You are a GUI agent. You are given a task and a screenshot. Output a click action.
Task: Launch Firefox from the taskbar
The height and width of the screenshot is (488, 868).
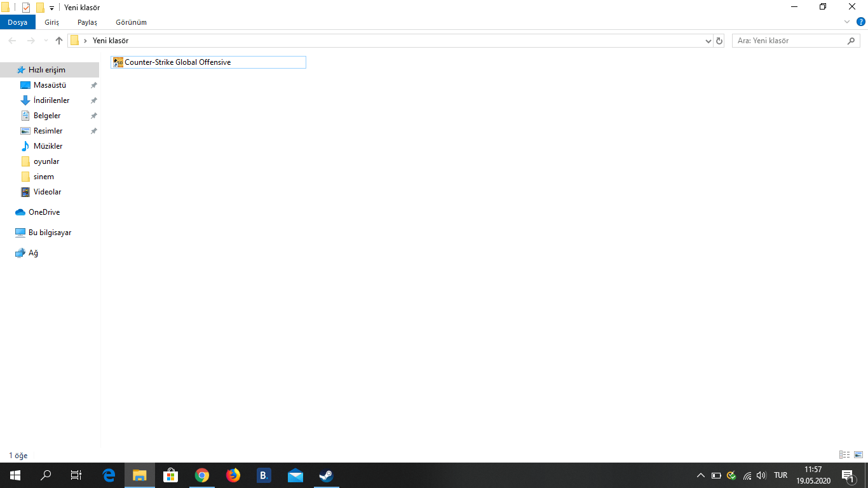point(233,475)
